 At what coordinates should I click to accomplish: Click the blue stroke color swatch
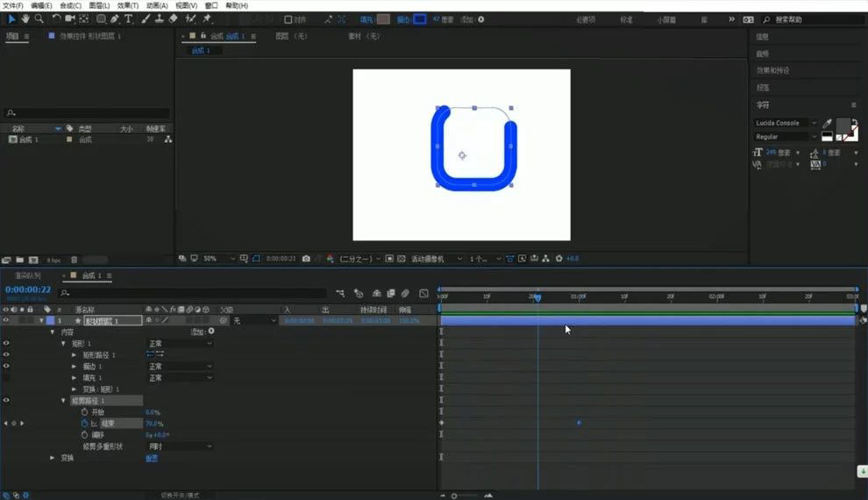point(420,19)
